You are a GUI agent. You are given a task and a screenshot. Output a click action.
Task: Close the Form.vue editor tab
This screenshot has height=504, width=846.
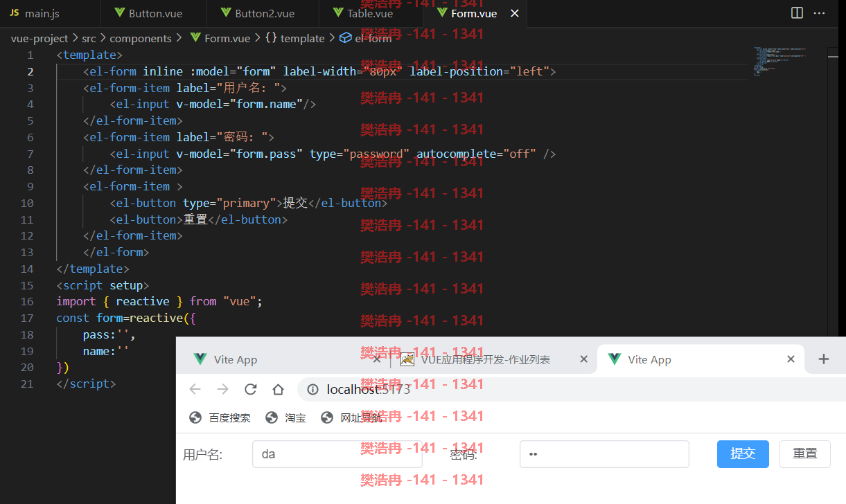coord(514,13)
